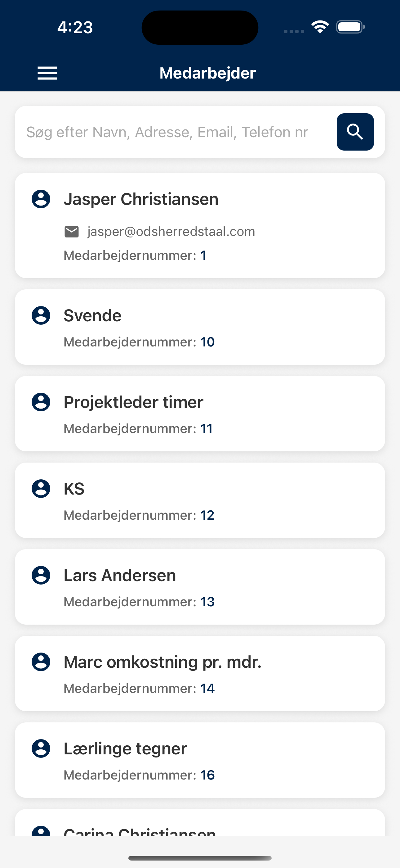The width and height of the screenshot is (400, 868).
Task: Click the KS employee avatar icon
Action: pyautogui.click(x=41, y=489)
